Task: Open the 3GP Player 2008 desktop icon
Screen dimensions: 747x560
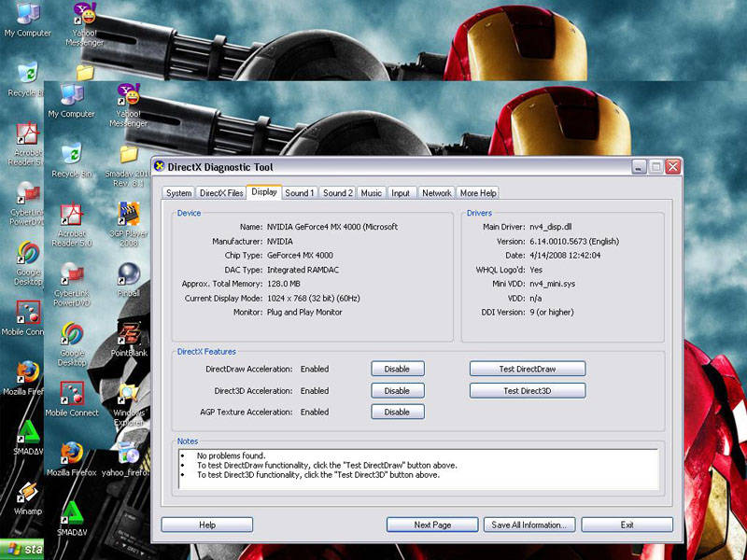Action: point(129,224)
